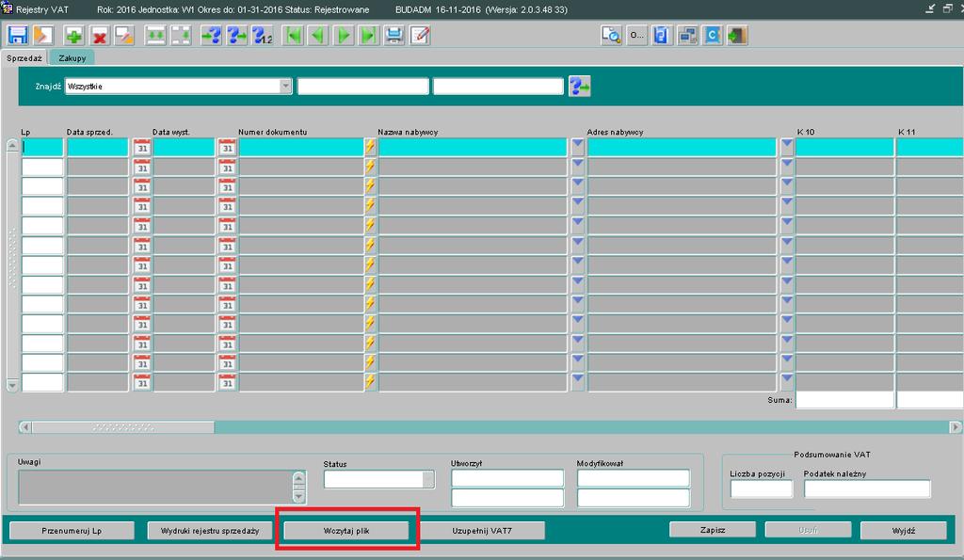This screenshot has width=964, height=560.
Task: Go to previous record green arrow
Action: click(318, 35)
